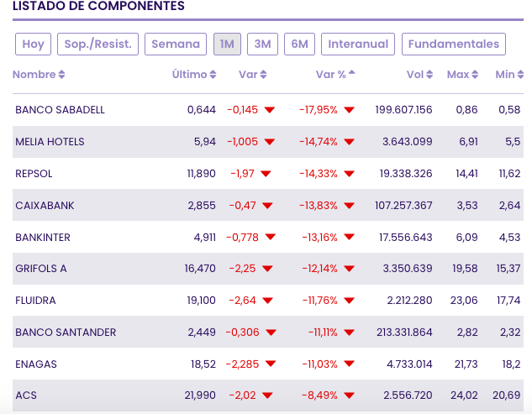Sort by Último column sort arrows
532x414 pixels.
tap(213, 75)
